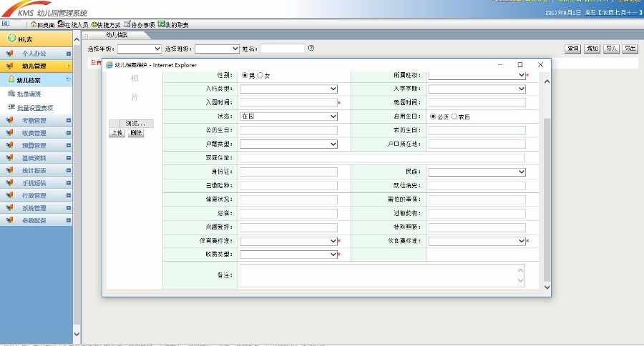Screen dimensions: 644x346
Task: Open the 选择班级 class filter dropdown
Action: pyautogui.click(x=217, y=49)
